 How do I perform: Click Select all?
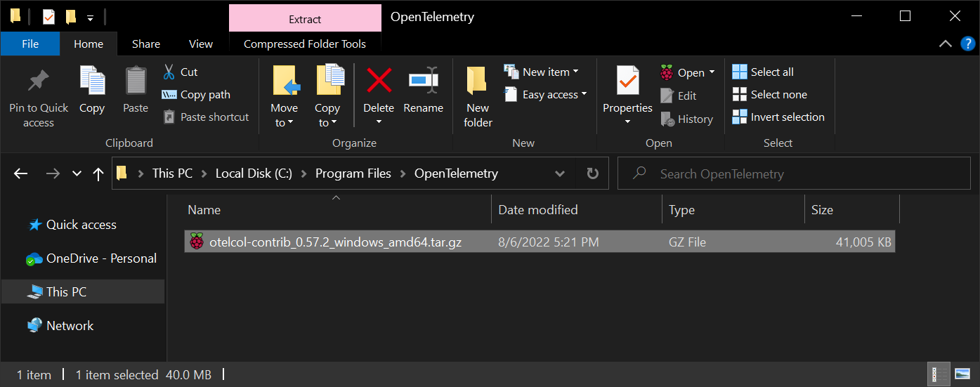point(763,72)
